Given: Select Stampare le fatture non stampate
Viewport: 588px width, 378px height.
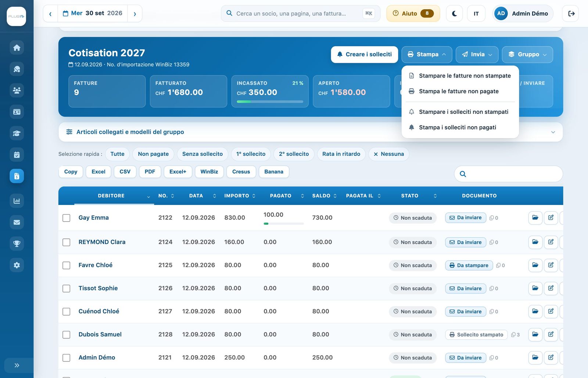Looking at the screenshot, I should [x=460, y=76].
